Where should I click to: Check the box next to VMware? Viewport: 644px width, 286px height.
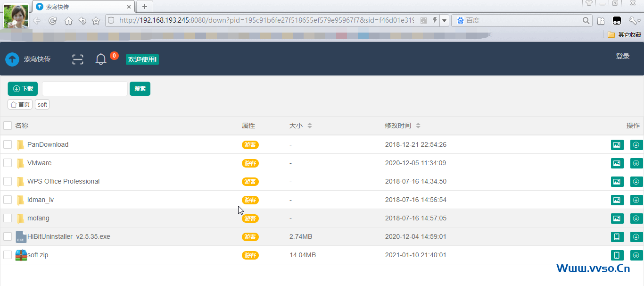8,163
